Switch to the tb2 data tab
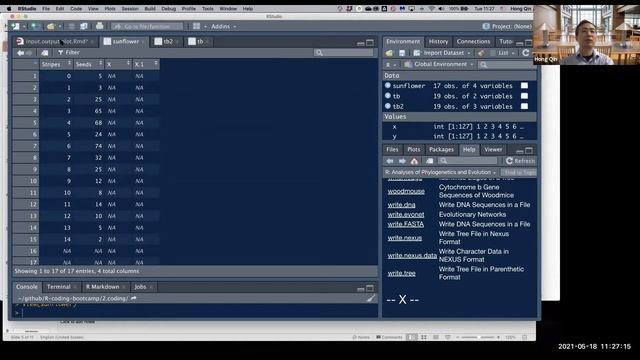Screen dimensions: 640x360 167,42
